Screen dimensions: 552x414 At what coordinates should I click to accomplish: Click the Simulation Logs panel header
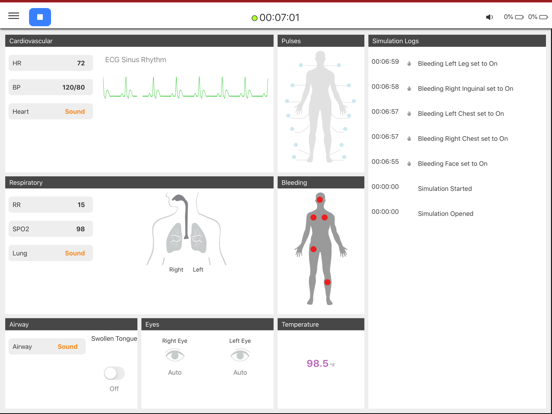pos(457,41)
